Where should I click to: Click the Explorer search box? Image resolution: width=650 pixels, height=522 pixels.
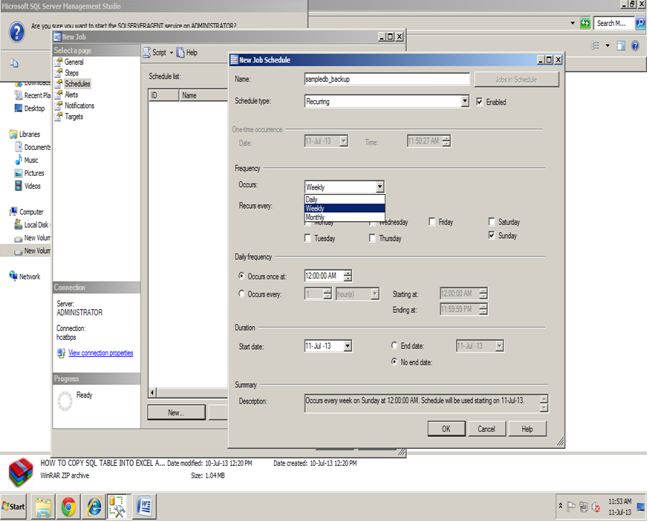[x=614, y=23]
